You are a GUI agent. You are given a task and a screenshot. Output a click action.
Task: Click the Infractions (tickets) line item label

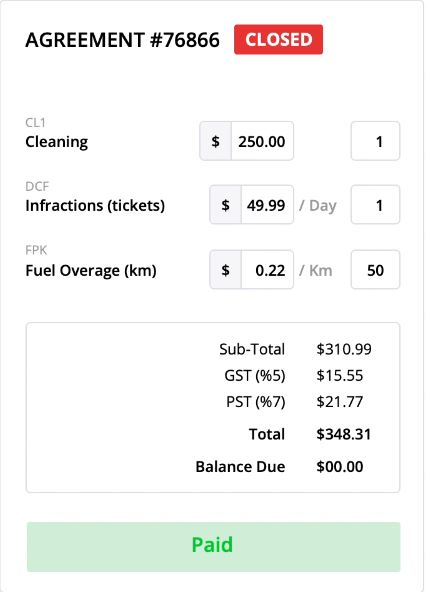tap(95, 206)
